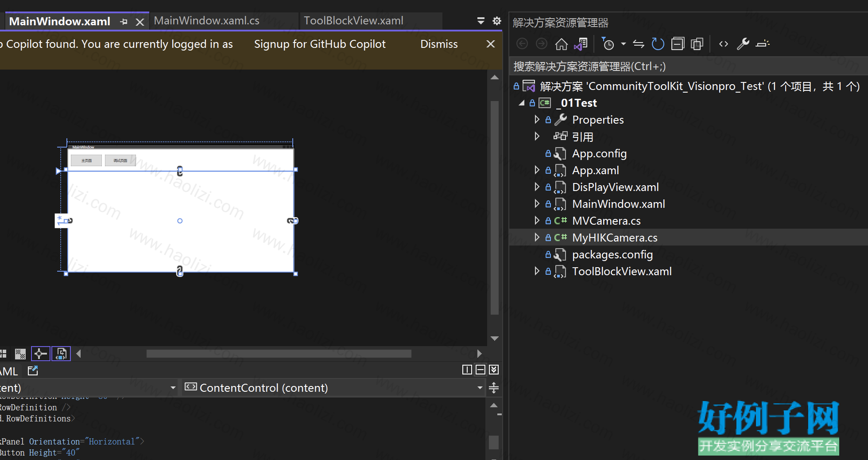Click the split editor icon beside dropdown
Image resolution: width=868 pixels, height=460 pixels.
pos(494,388)
